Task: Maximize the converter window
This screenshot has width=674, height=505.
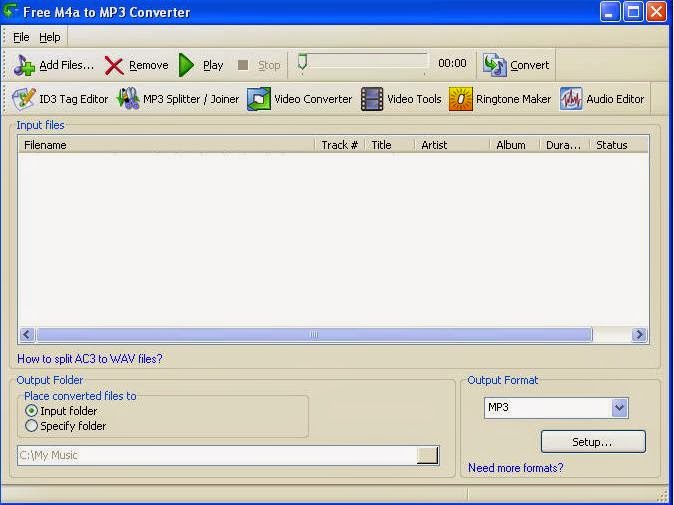Action: (x=633, y=12)
